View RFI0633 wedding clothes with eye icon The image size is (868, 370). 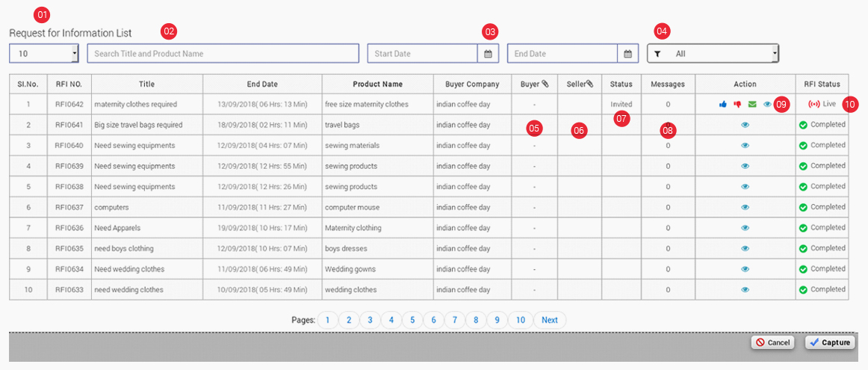745,289
